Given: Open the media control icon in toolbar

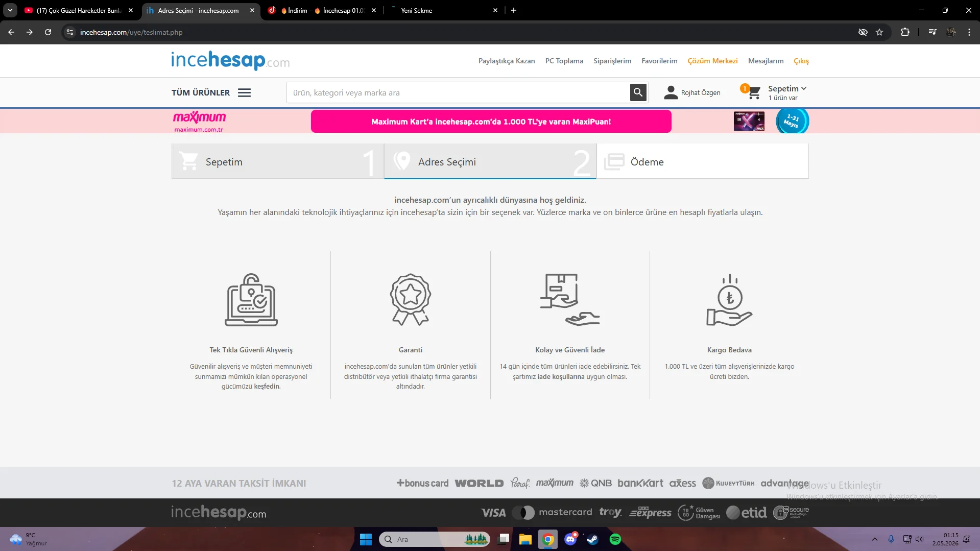Looking at the screenshot, I should 933,32.
